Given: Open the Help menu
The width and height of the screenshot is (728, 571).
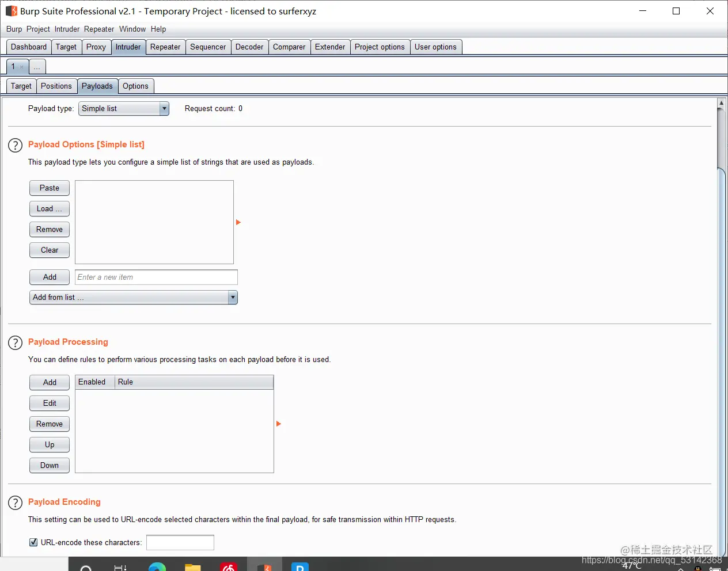Looking at the screenshot, I should (x=158, y=29).
